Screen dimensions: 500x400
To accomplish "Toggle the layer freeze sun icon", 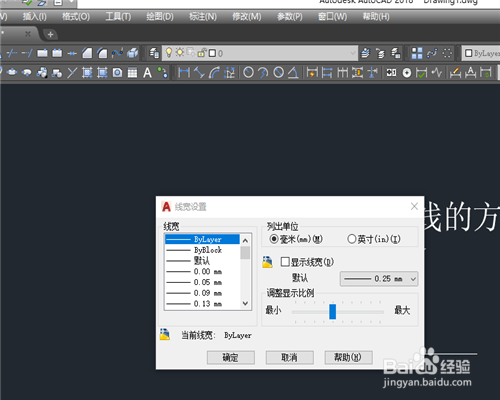I will (x=180, y=52).
